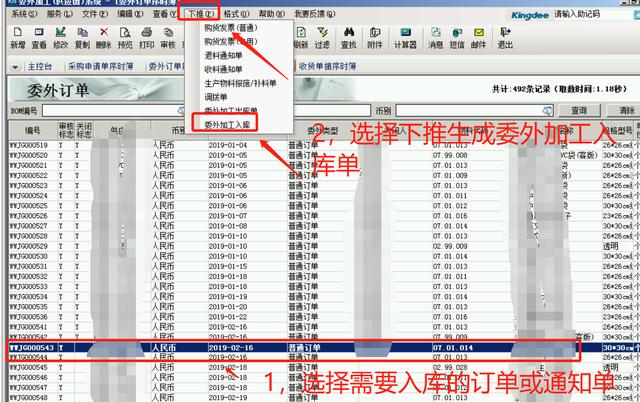Click material code 07.99.008 cell
Viewport: 640px width, 402px height.
point(450,155)
